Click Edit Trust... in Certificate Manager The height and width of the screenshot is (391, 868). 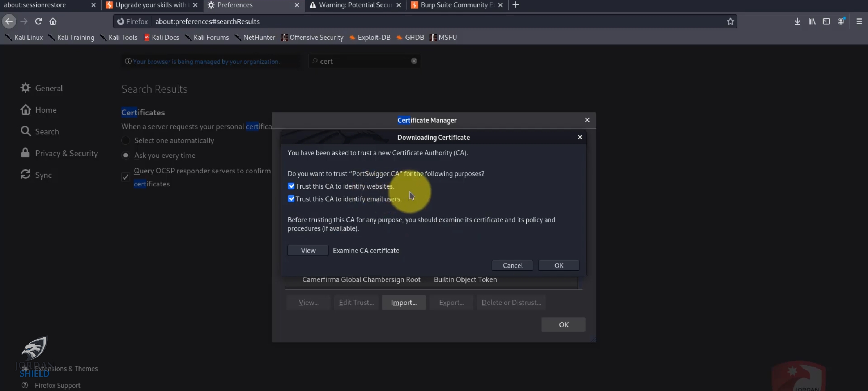356,303
